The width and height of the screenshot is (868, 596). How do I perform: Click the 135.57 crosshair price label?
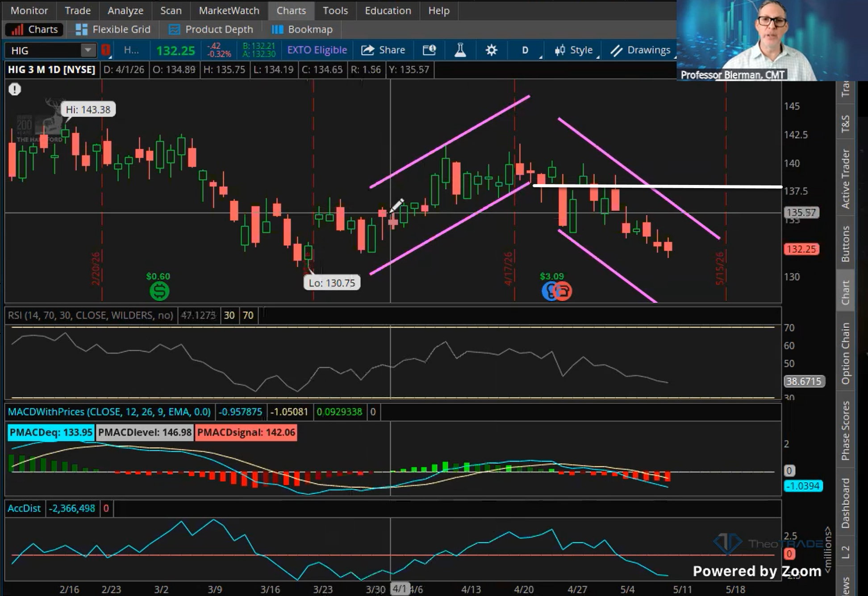tap(801, 212)
